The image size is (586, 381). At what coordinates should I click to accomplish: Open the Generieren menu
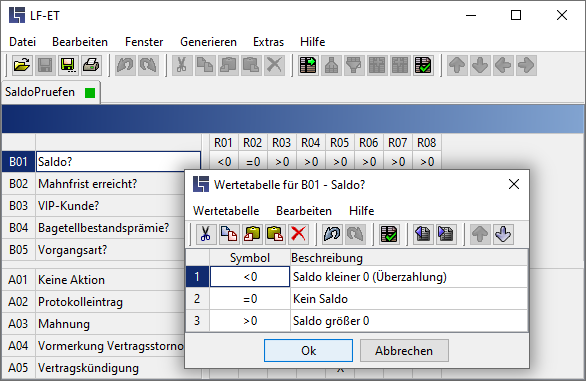point(208,42)
